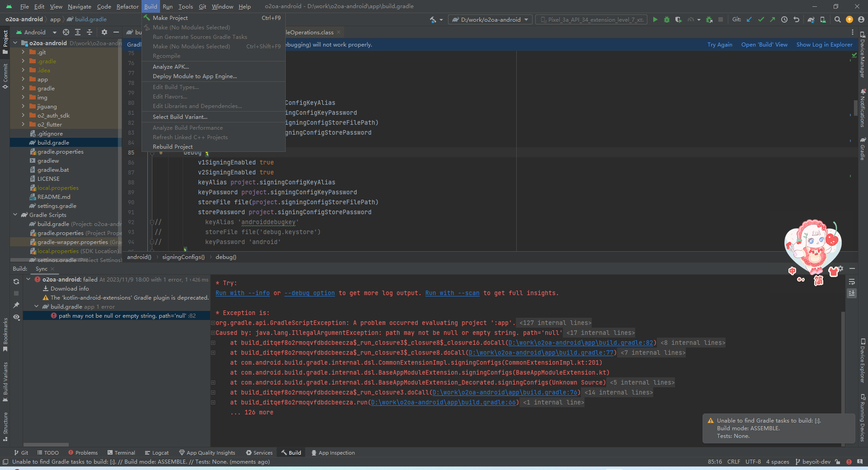Show Git history clock icon
Viewport: 868px width, 470px height.
pos(784,19)
